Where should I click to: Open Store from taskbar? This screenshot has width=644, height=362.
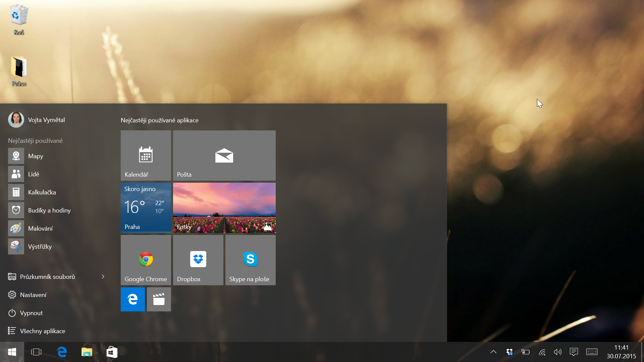tap(112, 352)
